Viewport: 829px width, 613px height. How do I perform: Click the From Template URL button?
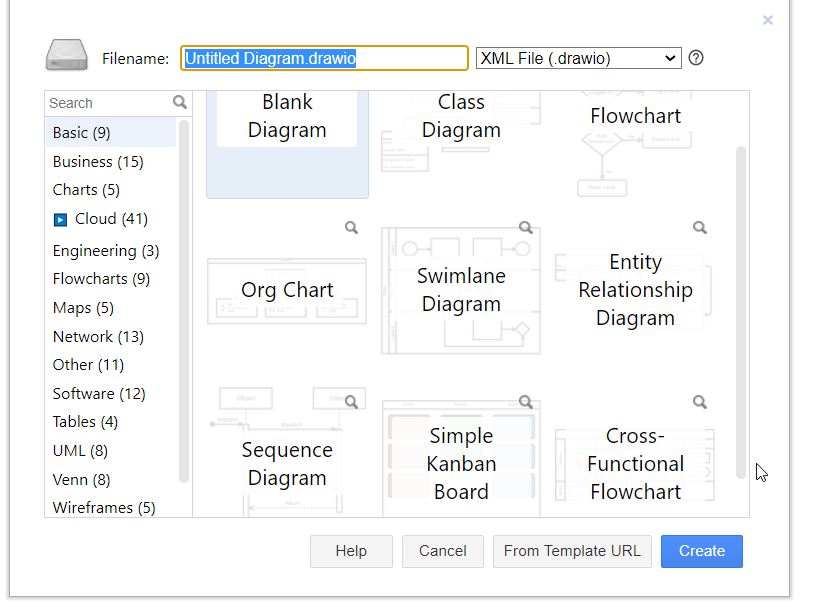[572, 551]
